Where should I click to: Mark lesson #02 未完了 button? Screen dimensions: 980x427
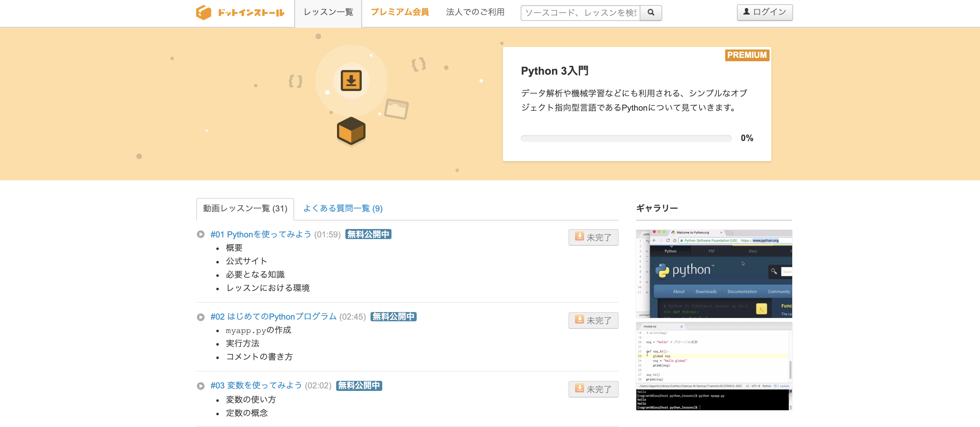[x=594, y=320]
